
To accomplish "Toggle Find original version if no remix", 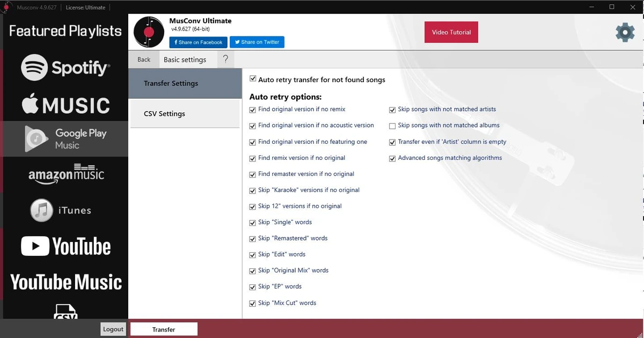I will [x=253, y=109].
